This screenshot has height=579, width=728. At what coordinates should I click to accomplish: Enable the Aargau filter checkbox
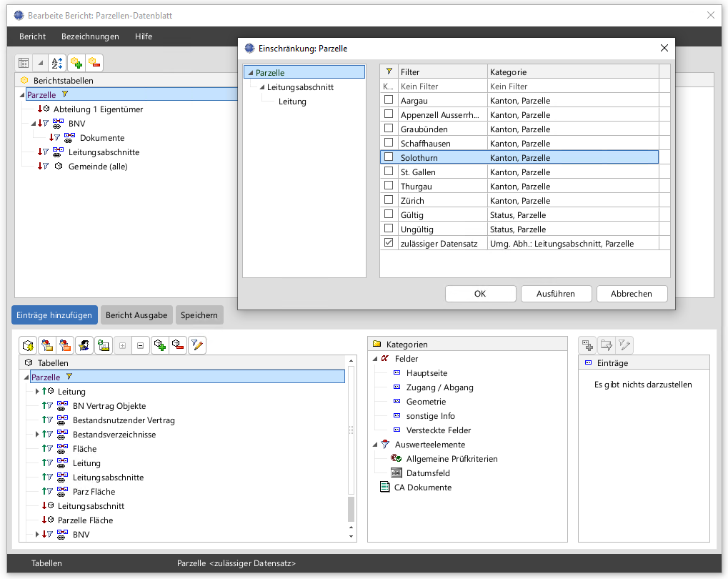pos(389,99)
